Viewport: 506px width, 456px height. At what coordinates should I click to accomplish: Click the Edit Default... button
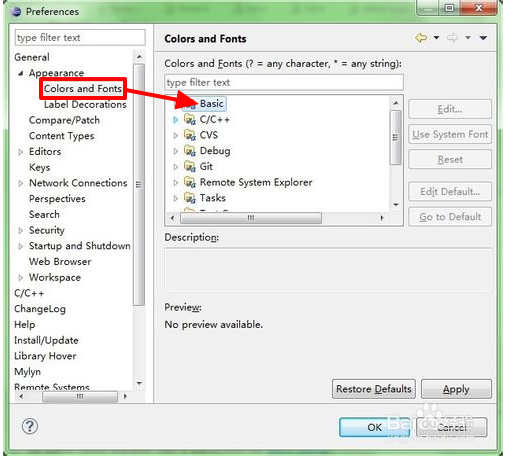click(450, 192)
